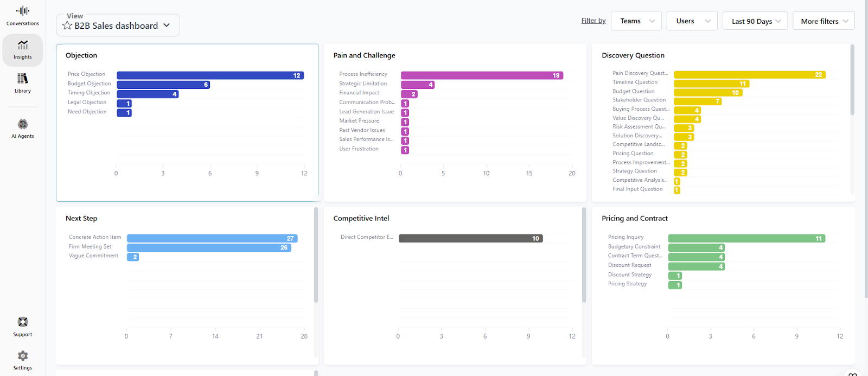Select the Pricing Inquiry green bar
868x376 pixels.
point(746,238)
